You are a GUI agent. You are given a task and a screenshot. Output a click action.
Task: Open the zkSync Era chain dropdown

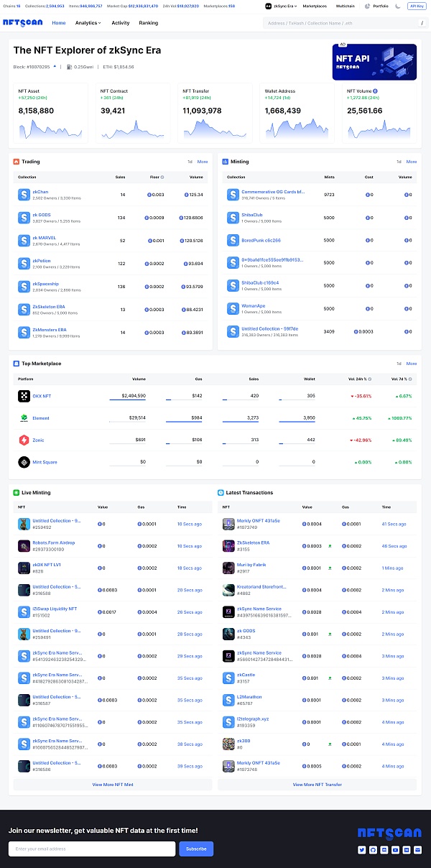coord(281,6)
